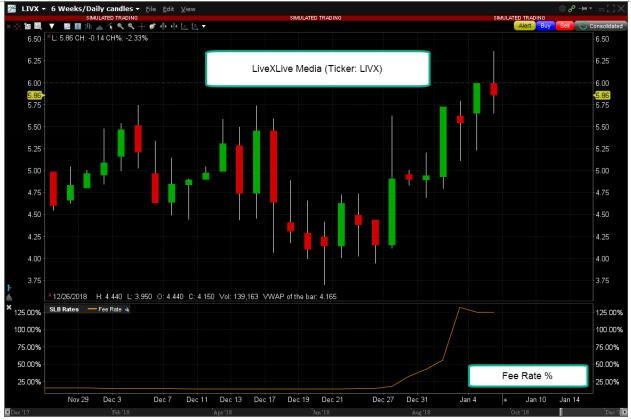Click the magnifier zoom-out icon in toolbar
631x420 pixels.
click(131, 26)
